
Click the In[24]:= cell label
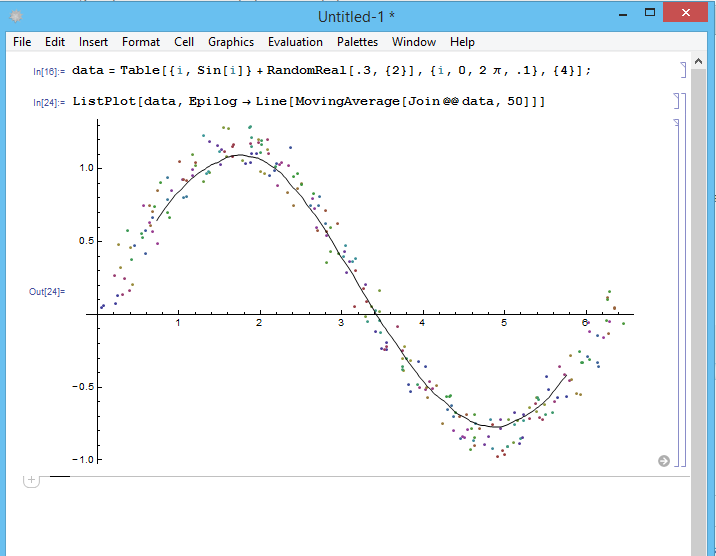pyautogui.click(x=49, y=103)
